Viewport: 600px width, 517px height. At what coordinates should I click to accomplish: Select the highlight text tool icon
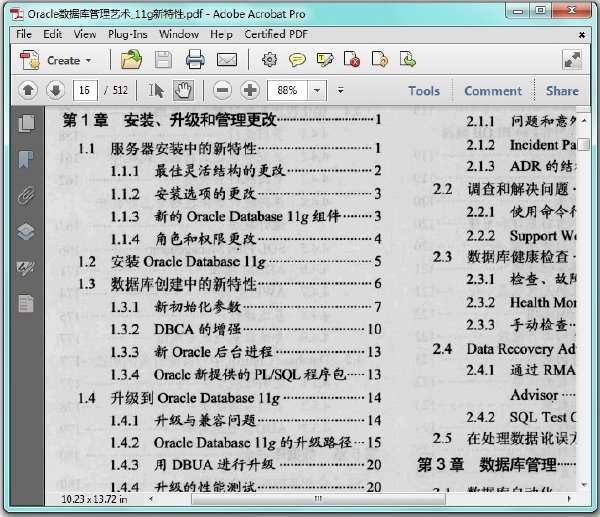[325, 60]
